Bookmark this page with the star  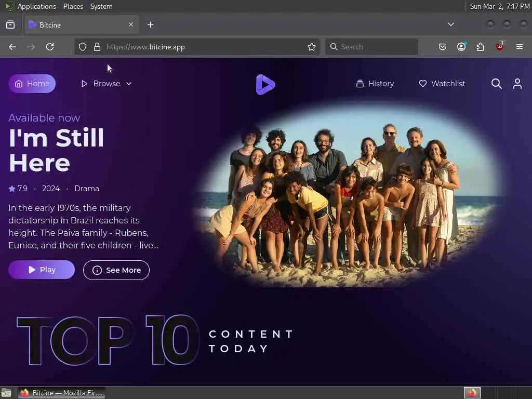(x=312, y=47)
